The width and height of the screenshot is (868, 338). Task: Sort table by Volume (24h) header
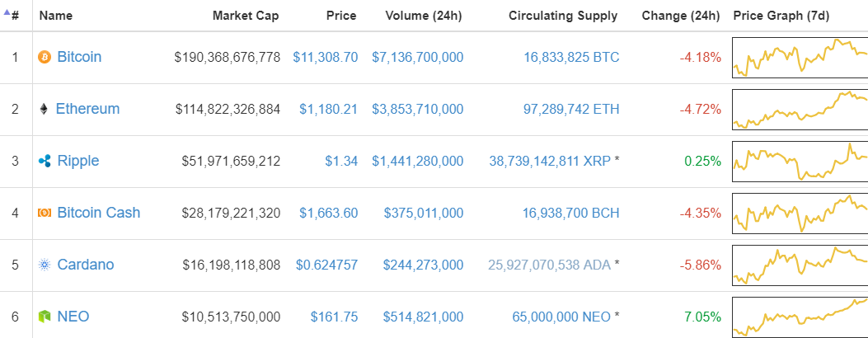point(424,16)
